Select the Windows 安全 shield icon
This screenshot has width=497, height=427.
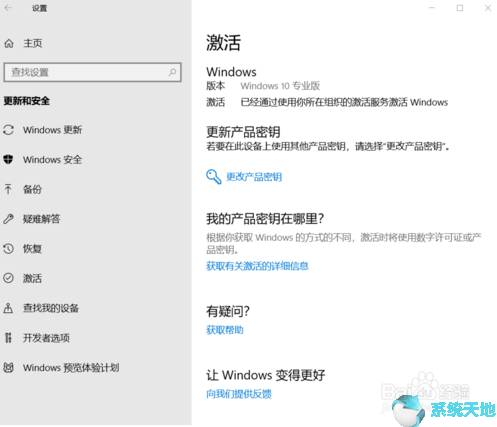pos(8,159)
